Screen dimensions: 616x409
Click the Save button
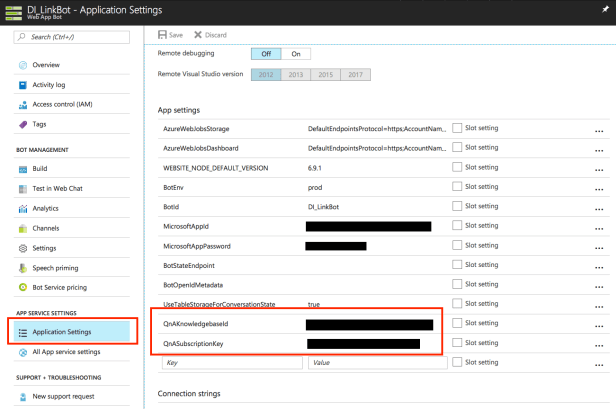[x=171, y=34]
